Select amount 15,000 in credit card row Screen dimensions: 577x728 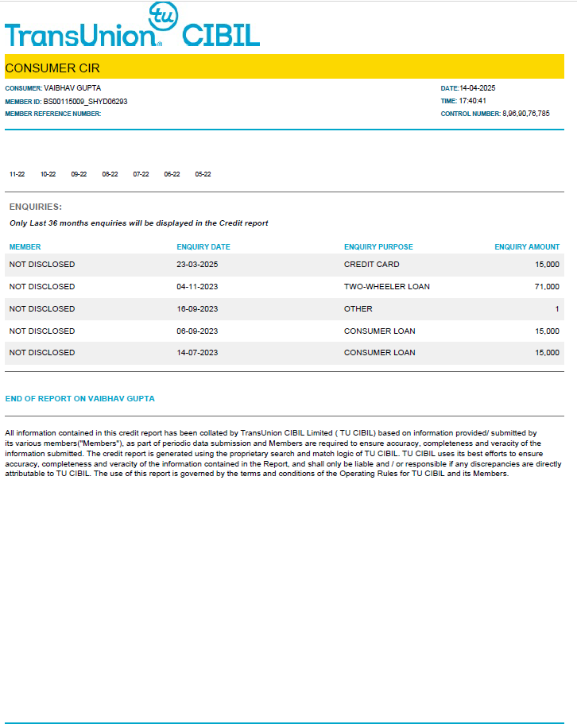[x=547, y=264]
